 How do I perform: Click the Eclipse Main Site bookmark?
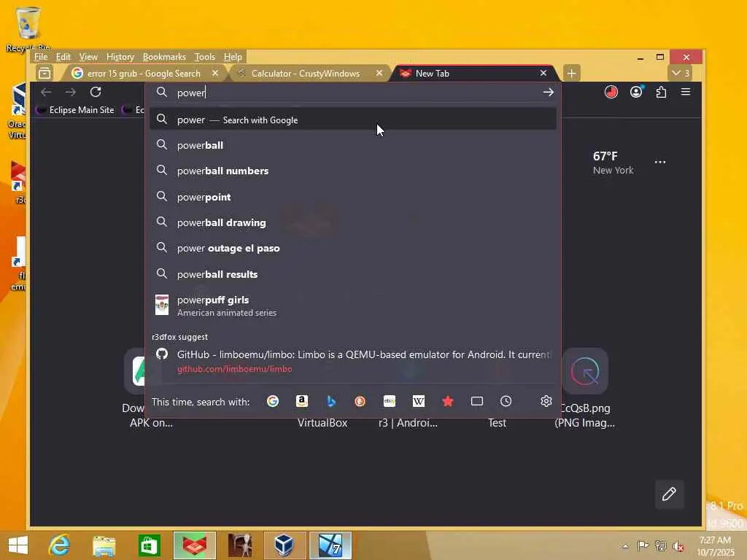[76, 110]
